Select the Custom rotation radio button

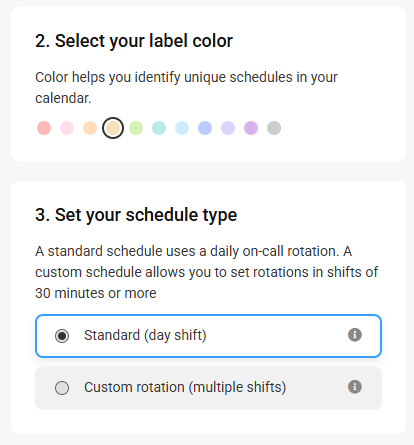coord(62,388)
